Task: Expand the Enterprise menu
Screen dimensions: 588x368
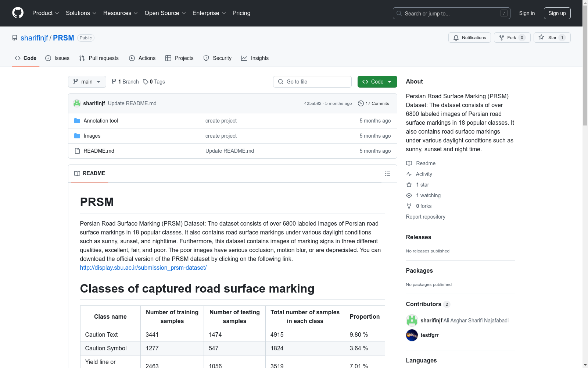Action: [x=209, y=13]
